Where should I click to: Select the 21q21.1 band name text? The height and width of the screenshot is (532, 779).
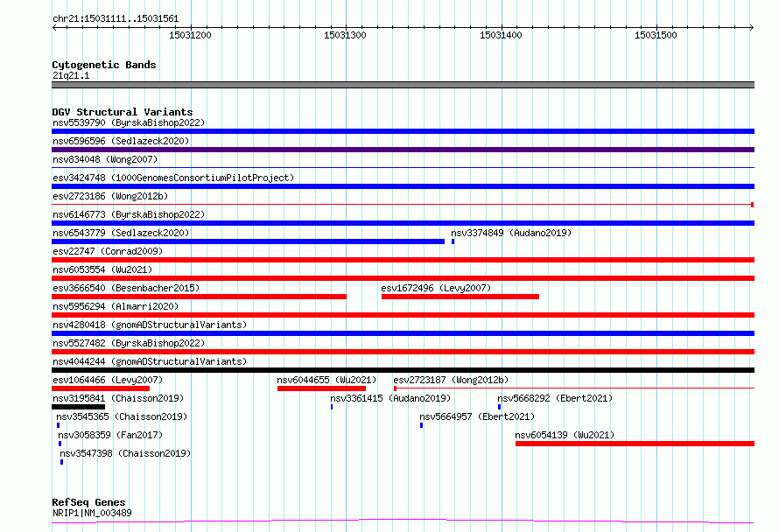(71, 75)
